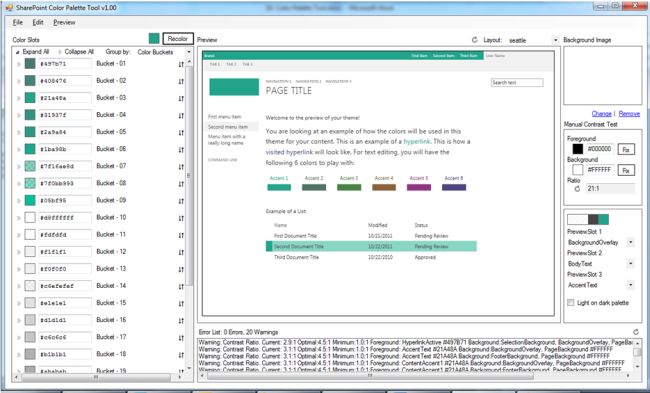Open the PreviewSlot 2 BodyText dropdown

631,264
